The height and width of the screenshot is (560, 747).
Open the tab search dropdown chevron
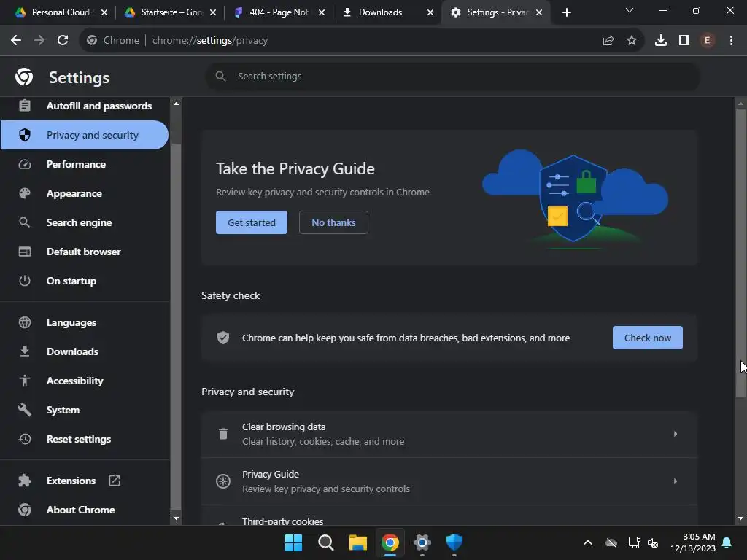pos(630,11)
